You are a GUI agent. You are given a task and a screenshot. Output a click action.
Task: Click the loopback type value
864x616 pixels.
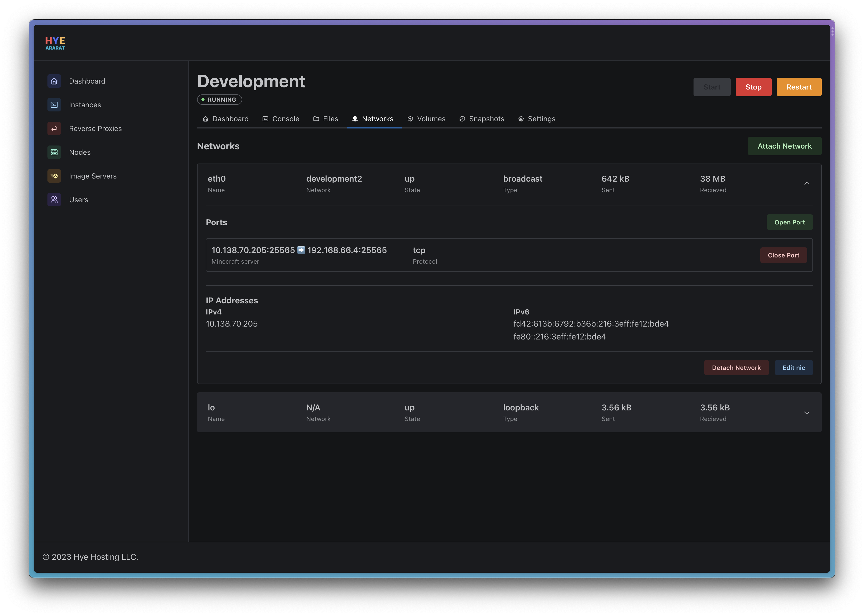click(521, 407)
